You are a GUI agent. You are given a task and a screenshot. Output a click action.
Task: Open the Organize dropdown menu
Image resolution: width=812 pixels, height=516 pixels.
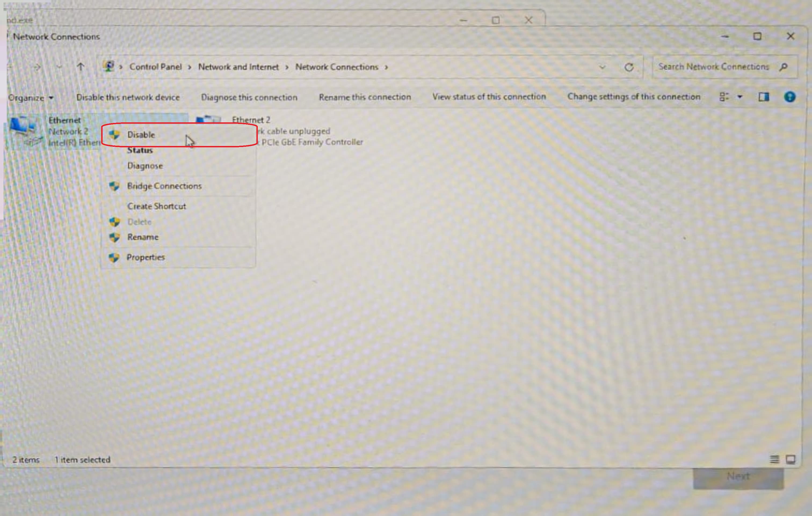[30, 98]
